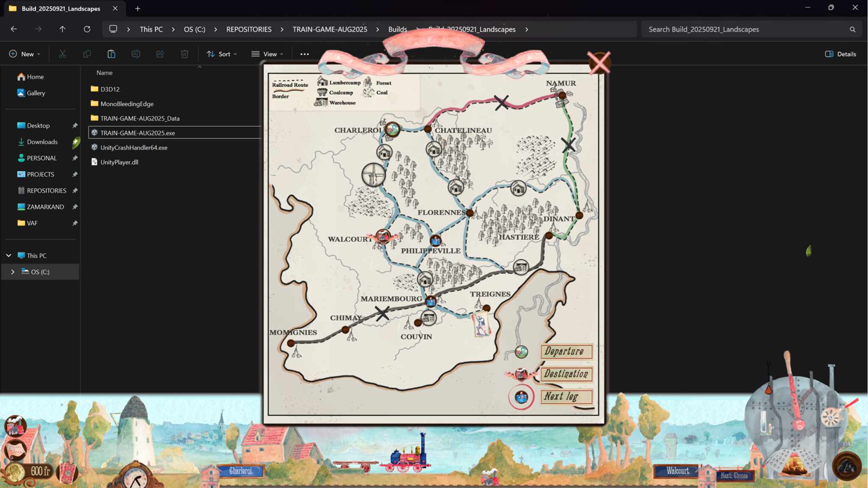
Task: Click the 'Next: Choose' station sign
Action: coord(734,476)
